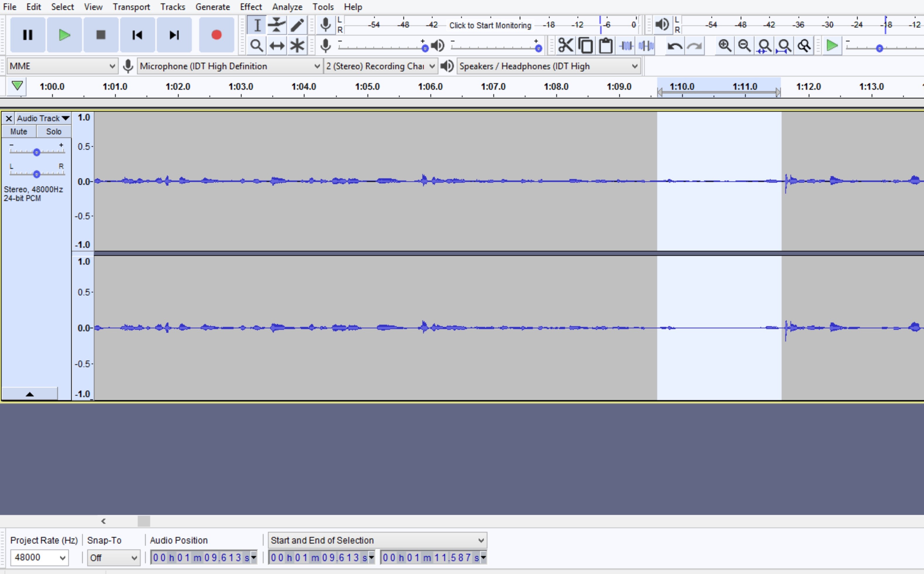Open the Speakers playback device dropdown

click(x=548, y=66)
